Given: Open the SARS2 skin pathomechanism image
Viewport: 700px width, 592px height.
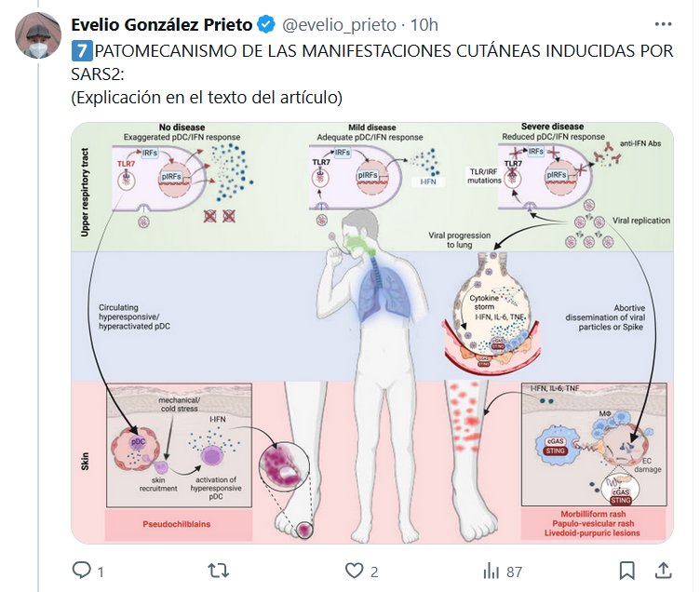Looking at the screenshot, I should pos(372,332).
